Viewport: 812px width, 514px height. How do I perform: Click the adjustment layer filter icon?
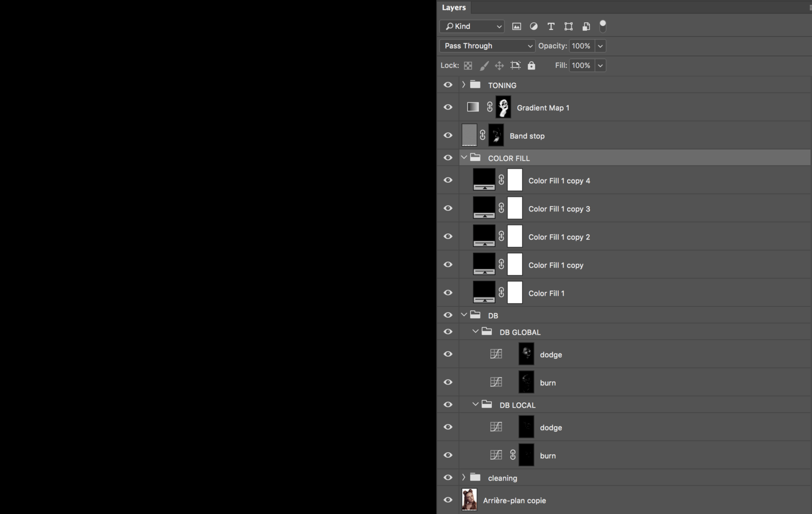pyautogui.click(x=534, y=27)
